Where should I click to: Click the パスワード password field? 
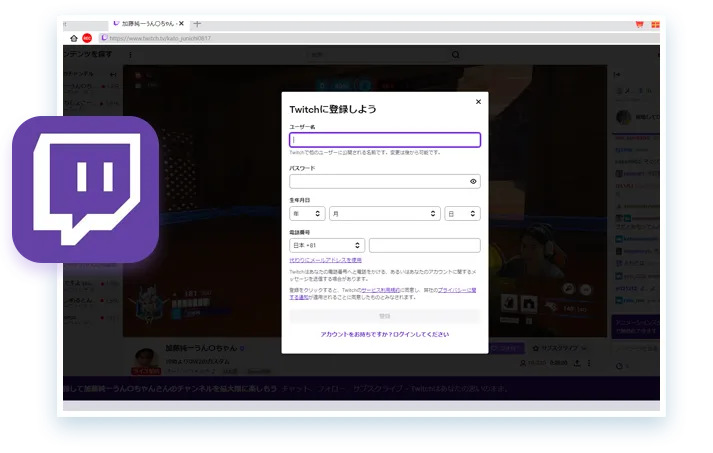(385, 181)
